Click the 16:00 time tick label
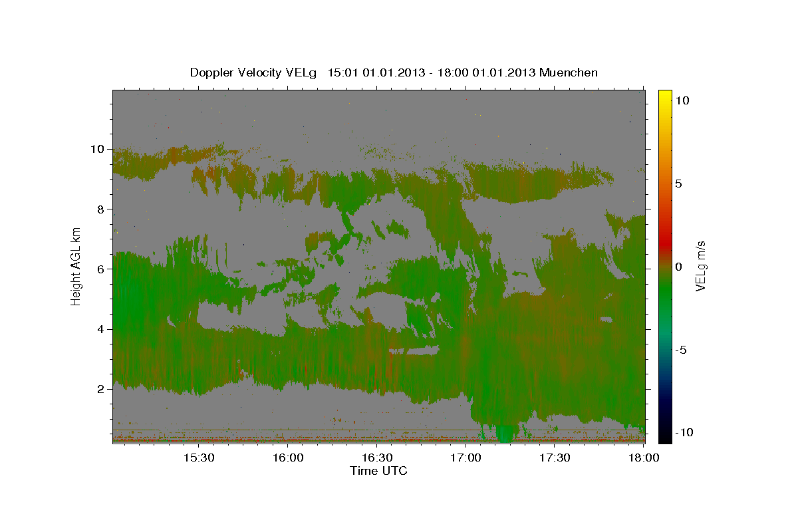 (288, 458)
